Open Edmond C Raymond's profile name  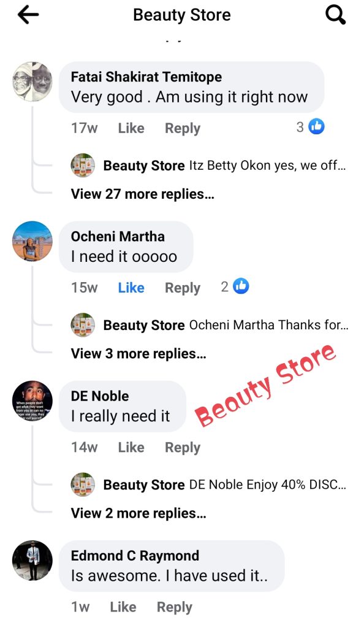(135, 556)
